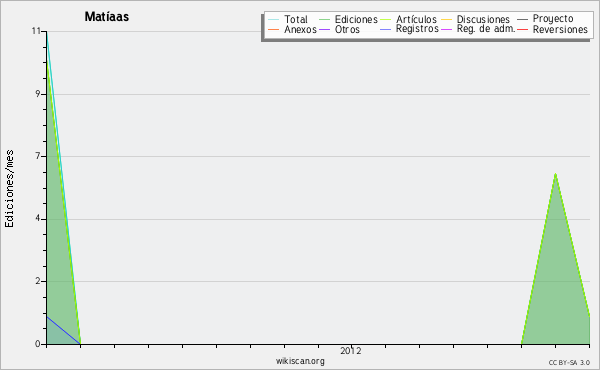Click the 'Ediciones/mes' axis label

tap(9, 189)
